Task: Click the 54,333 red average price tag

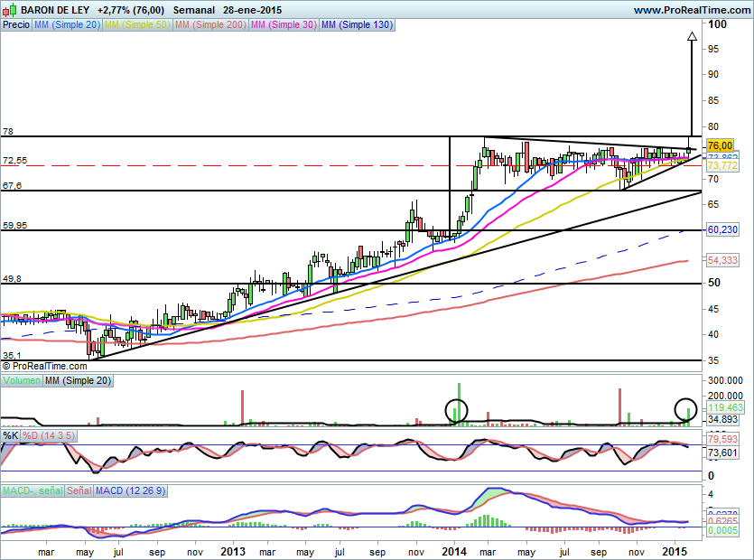Action: pyautogui.click(x=720, y=260)
